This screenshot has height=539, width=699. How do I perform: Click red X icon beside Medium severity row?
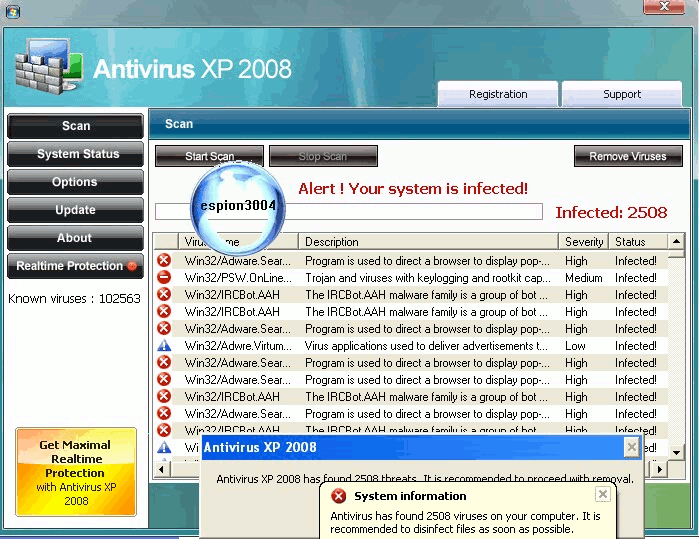coord(164,277)
